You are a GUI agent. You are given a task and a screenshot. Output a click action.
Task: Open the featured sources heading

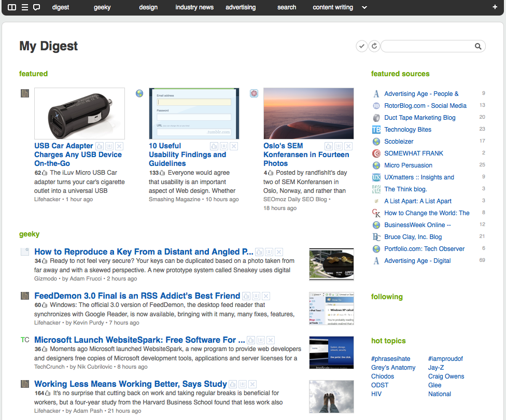click(400, 74)
